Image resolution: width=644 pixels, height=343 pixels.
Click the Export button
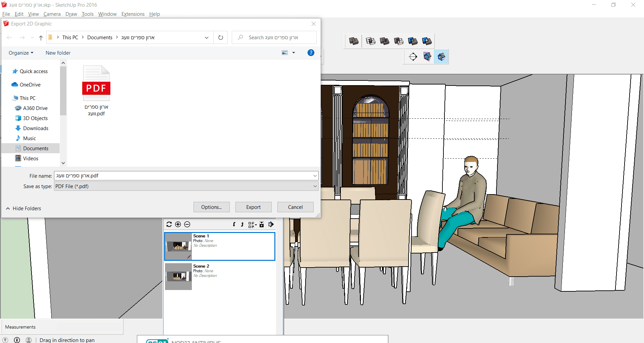tap(253, 207)
